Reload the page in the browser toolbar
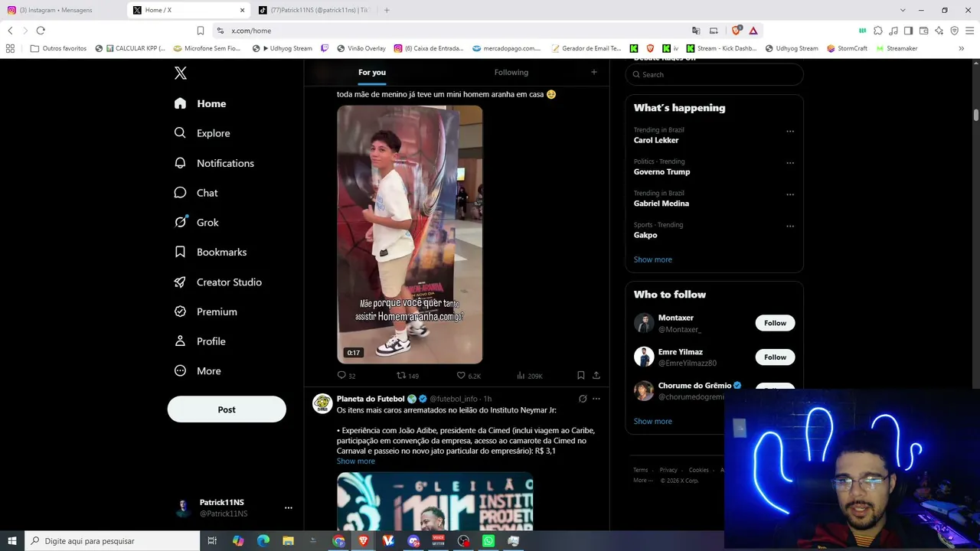The height and width of the screenshot is (551, 980). point(41,31)
